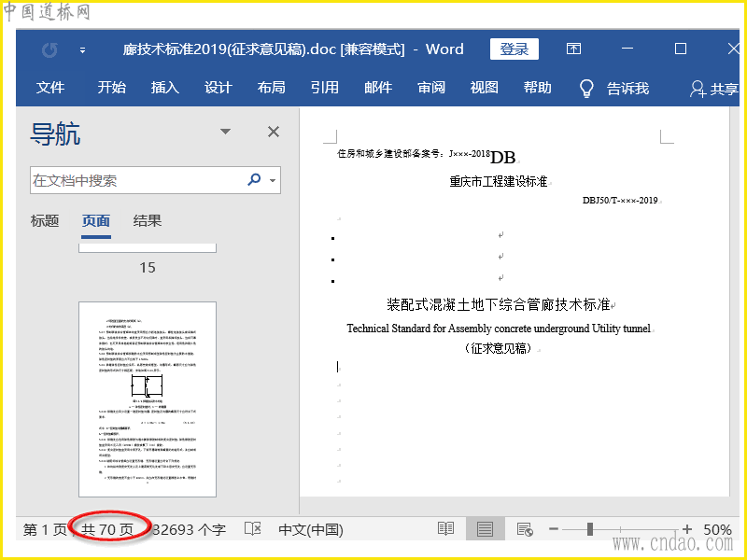Switch to Read Mode view icon

pos(446,529)
